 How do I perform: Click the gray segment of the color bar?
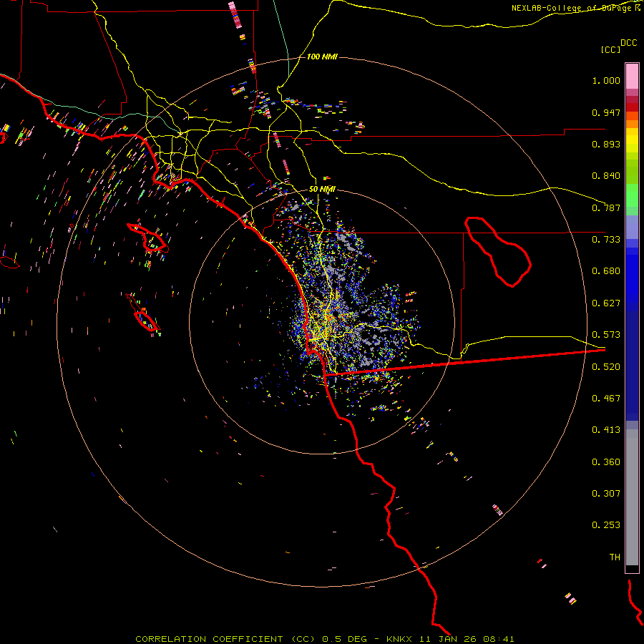click(632, 497)
